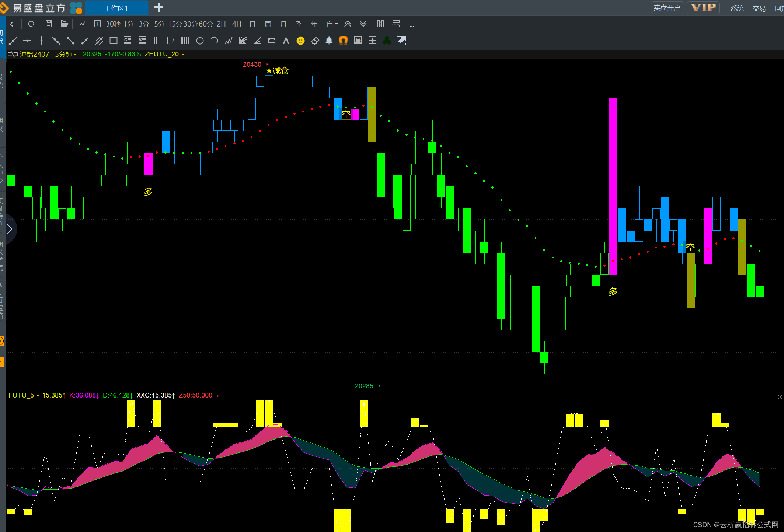Viewport: 784px width, 532px height.
Task: Click the 实盘开户 button
Action: click(667, 8)
